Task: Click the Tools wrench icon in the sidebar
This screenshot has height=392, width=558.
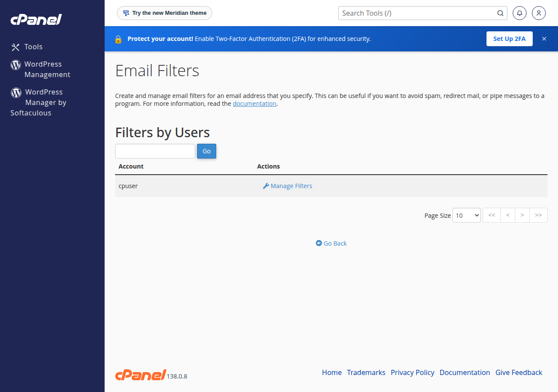Action: (16, 47)
